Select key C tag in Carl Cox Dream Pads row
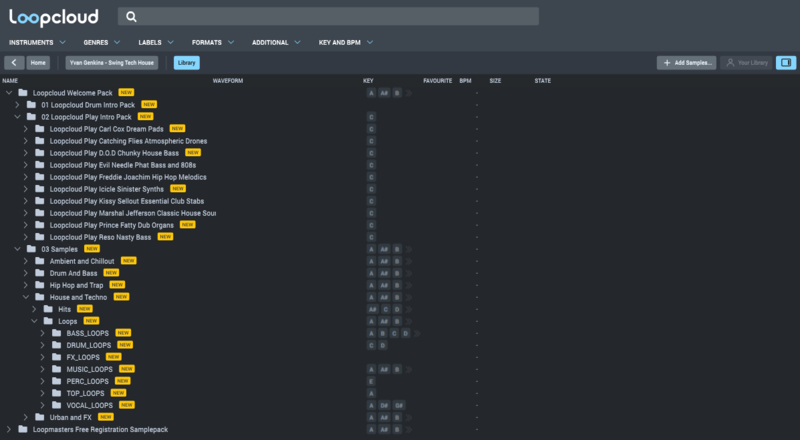The image size is (800, 440). [371, 129]
